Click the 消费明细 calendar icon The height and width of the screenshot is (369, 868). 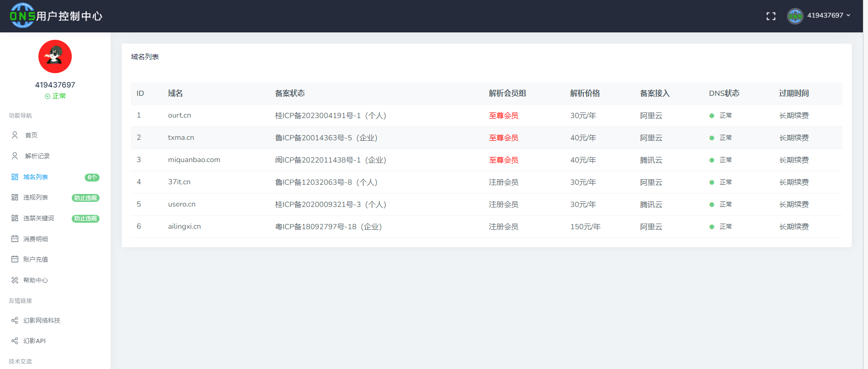click(15, 239)
